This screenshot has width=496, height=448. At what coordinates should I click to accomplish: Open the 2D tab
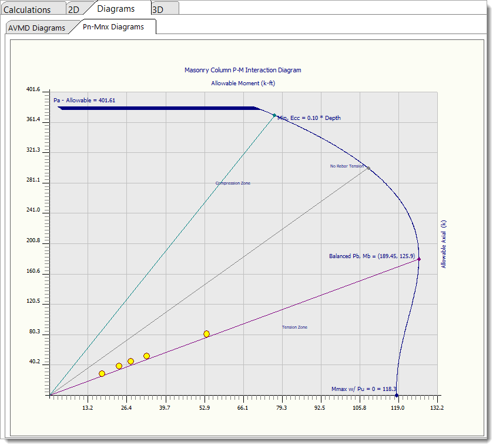[73, 9]
